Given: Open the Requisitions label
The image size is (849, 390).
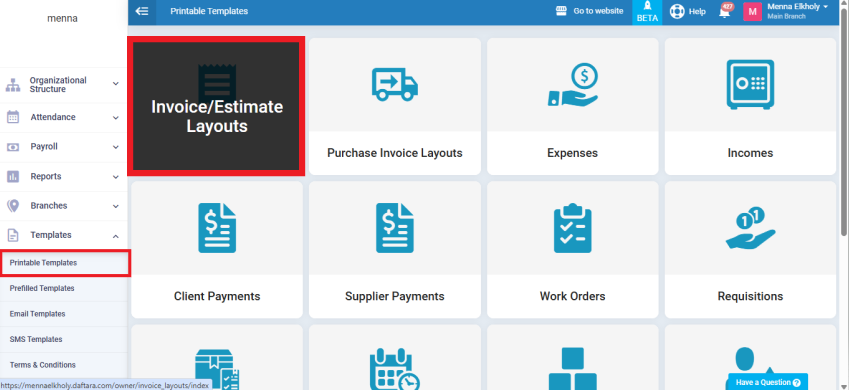Looking at the screenshot, I should click(750, 296).
